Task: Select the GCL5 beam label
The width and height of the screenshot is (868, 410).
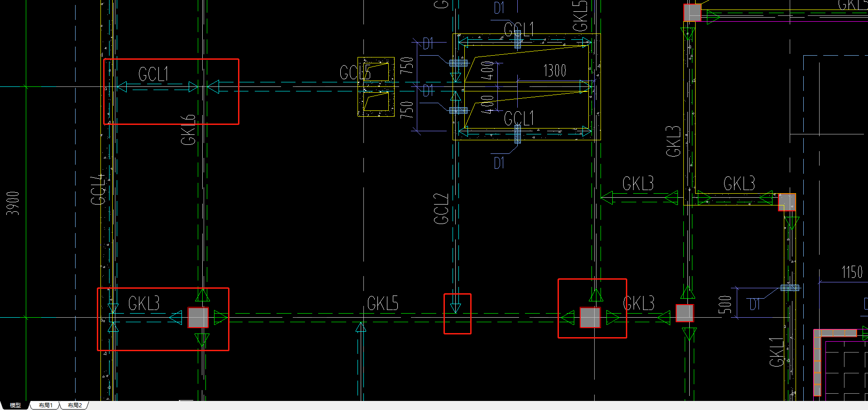Action: 355,72
